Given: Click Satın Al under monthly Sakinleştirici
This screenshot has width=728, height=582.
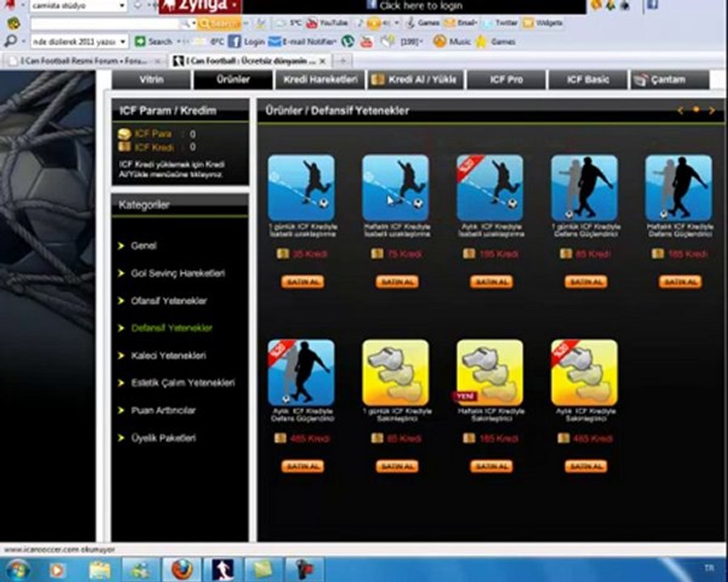Looking at the screenshot, I should 586,466.
